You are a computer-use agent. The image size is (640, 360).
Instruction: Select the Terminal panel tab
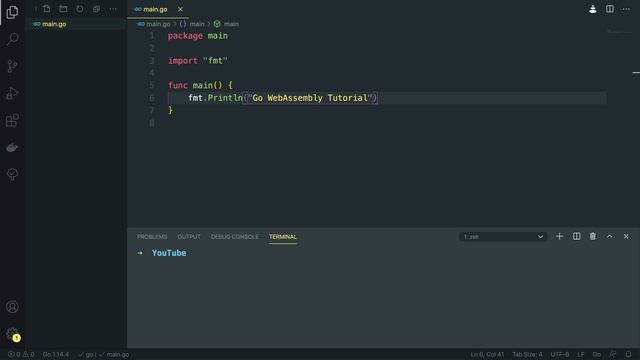point(283,237)
